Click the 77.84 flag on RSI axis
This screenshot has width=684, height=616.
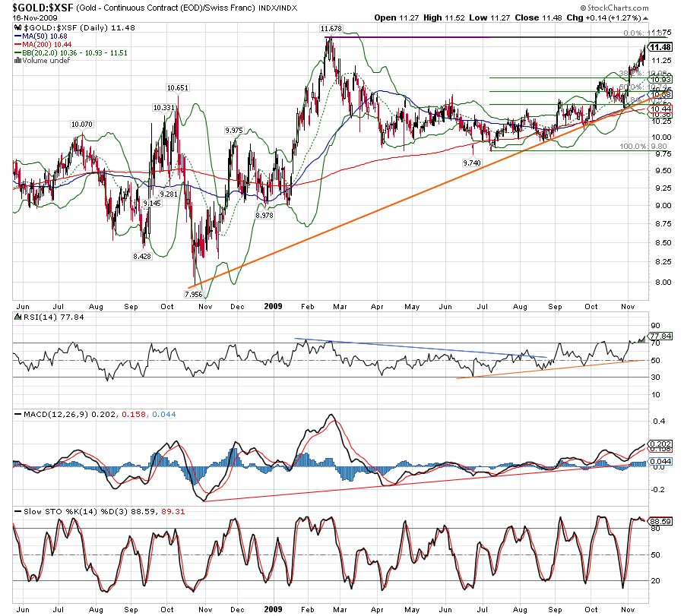660,336
